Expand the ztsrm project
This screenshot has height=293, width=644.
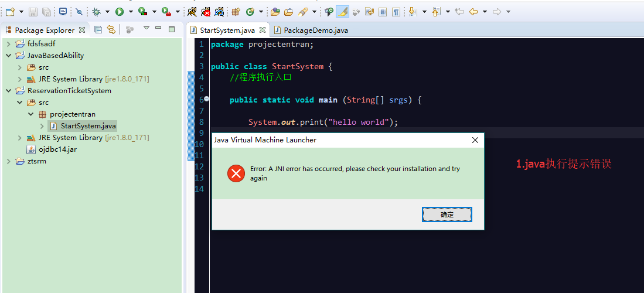coord(9,161)
